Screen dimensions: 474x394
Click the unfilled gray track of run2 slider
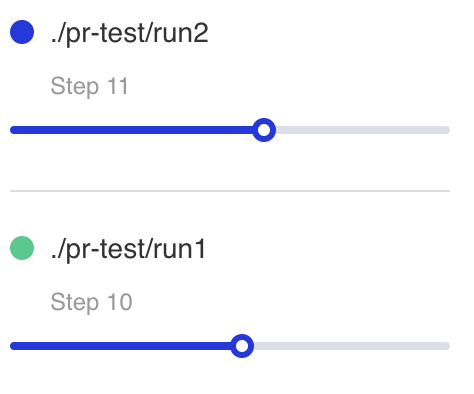click(363, 130)
